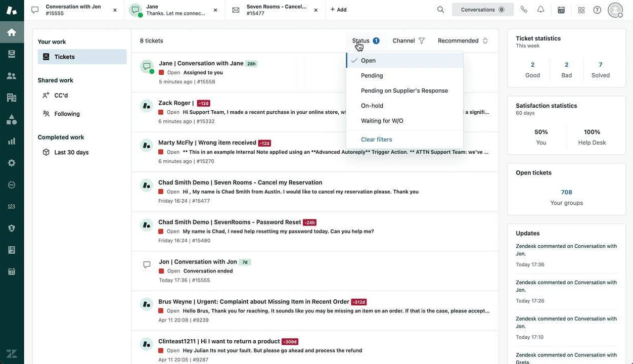The width and height of the screenshot is (633, 364).
Task: Open the Home dashboard icon
Action: tap(11, 31)
